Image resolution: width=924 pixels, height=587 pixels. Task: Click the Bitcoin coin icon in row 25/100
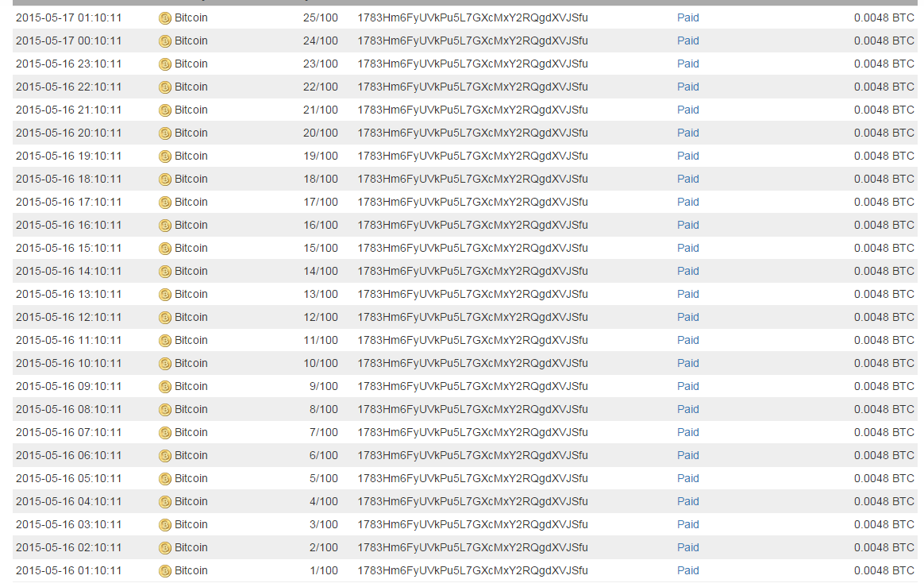(165, 19)
